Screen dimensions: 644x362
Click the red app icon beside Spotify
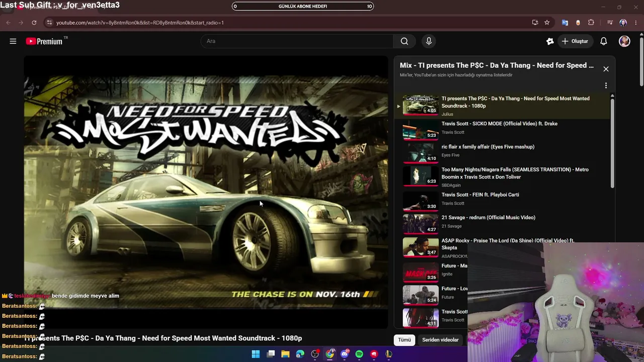[374, 354]
